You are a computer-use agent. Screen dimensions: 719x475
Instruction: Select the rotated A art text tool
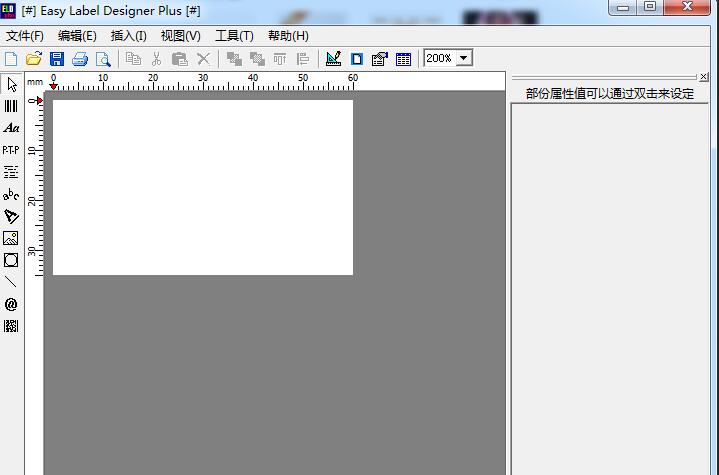click(x=11, y=216)
